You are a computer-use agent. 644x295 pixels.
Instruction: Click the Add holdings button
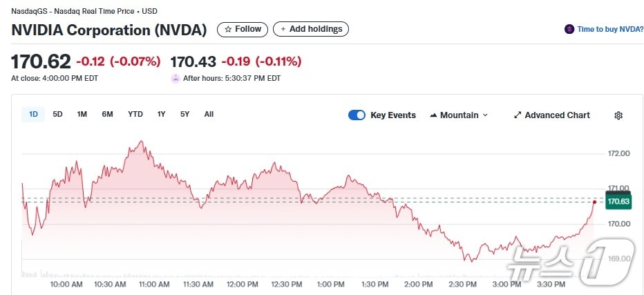pos(311,29)
